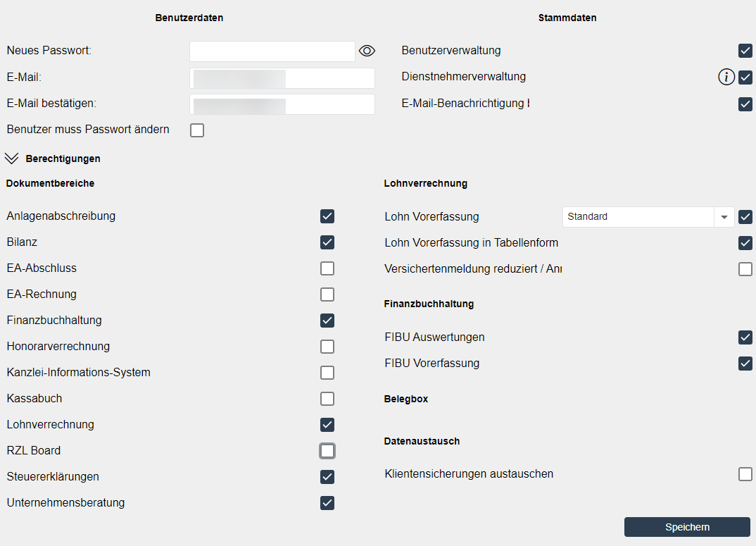This screenshot has width=756, height=546.
Task: Uncheck Lohn Vorerfassung in Tabellenform
Action: click(x=745, y=243)
